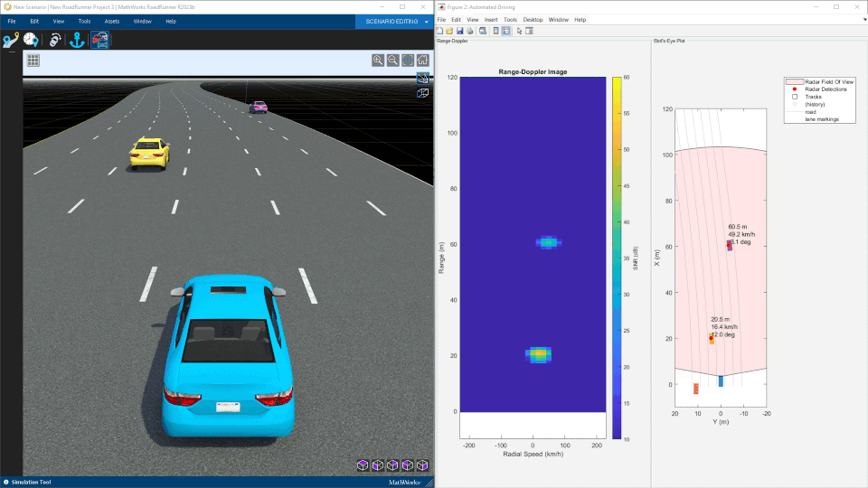Select the clock-and-pin Path Timing tool
868x488 pixels.
click(x=31, y=40)
